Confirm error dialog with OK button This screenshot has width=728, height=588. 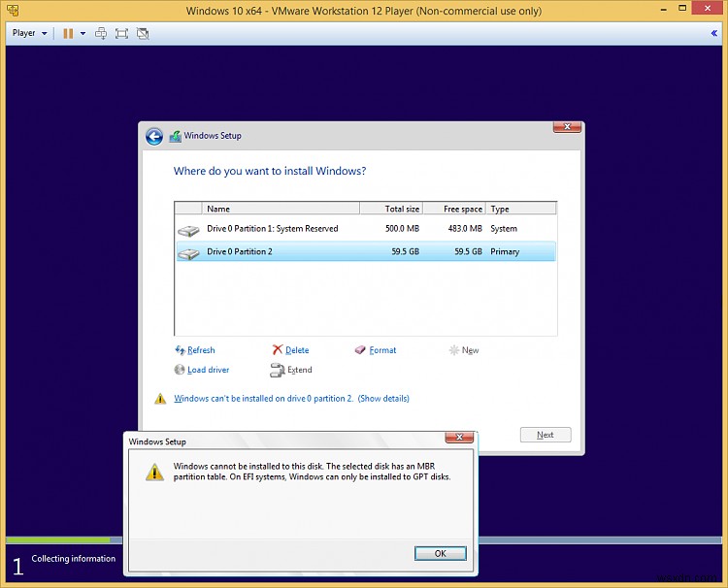pos(440,553)
